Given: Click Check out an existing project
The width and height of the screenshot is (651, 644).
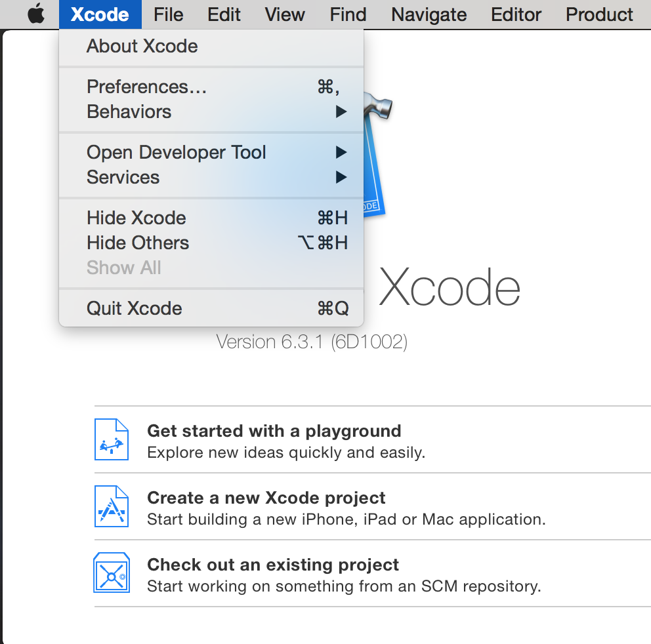Looking at the screenshot, I should [272, 565].
